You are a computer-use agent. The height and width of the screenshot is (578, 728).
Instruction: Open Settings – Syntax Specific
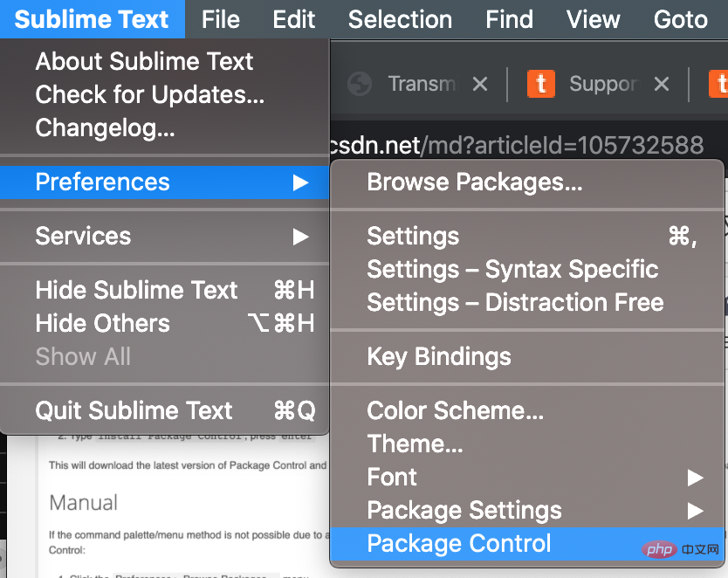pos(527,269)
